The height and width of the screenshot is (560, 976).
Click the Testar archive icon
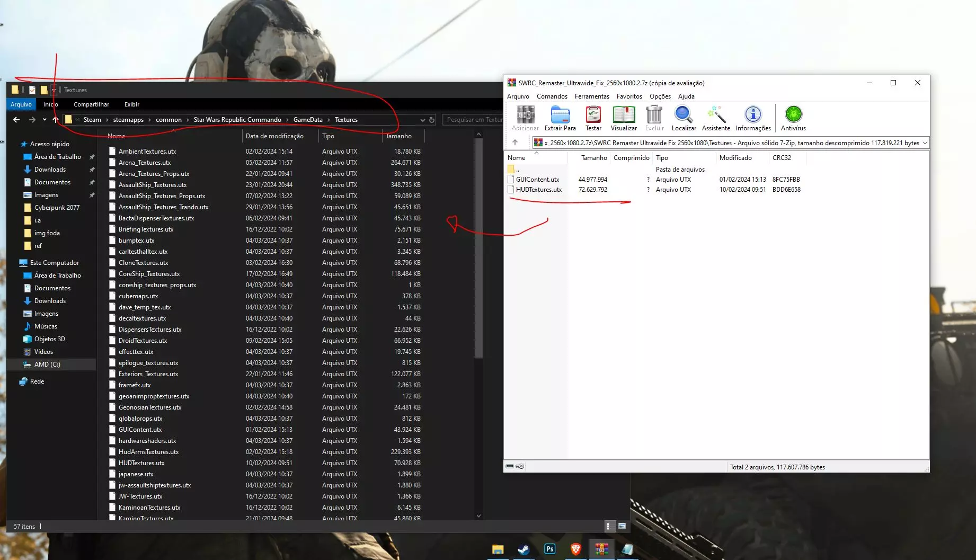pyautogui.click(x=593, y=118)
